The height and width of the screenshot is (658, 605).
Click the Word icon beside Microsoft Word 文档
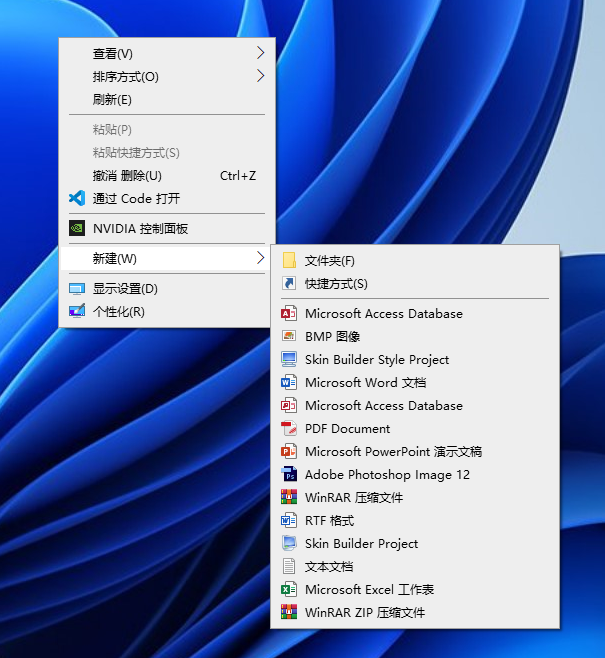pyautogui.click(x=289, y=382)
